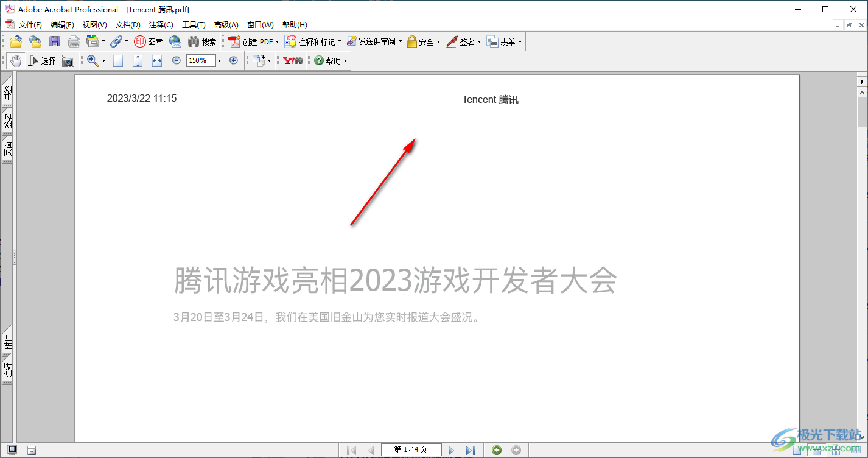Click the organizer icon in toolbar

coord(93,41)
